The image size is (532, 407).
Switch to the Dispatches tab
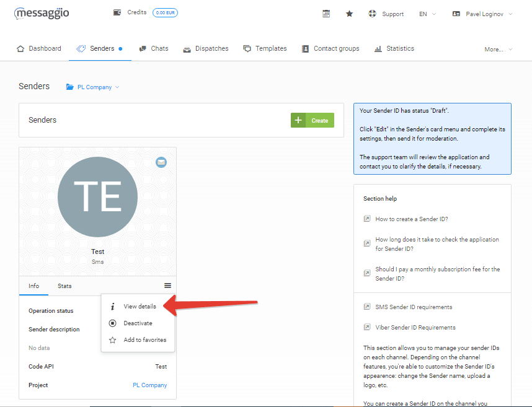coord(206,48)
